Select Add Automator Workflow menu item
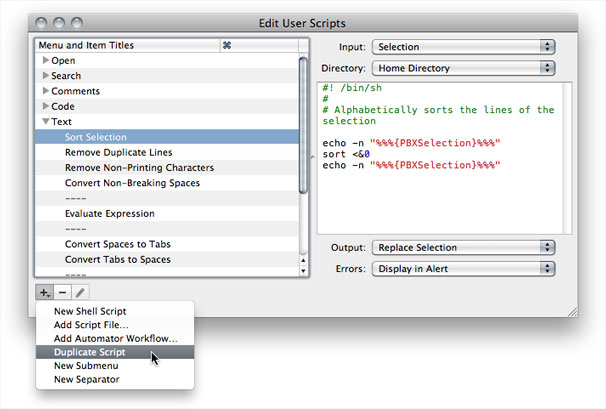This screenshot has width=606, height=409. coord(115,339)
